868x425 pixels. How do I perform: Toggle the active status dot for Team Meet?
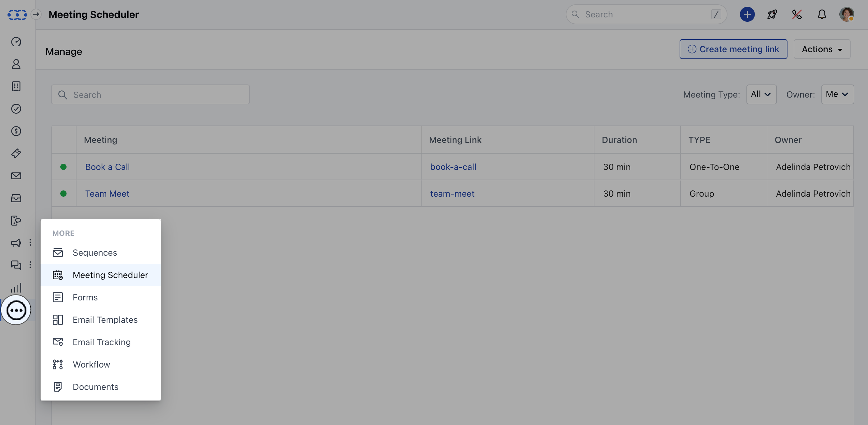pos(64,194)
